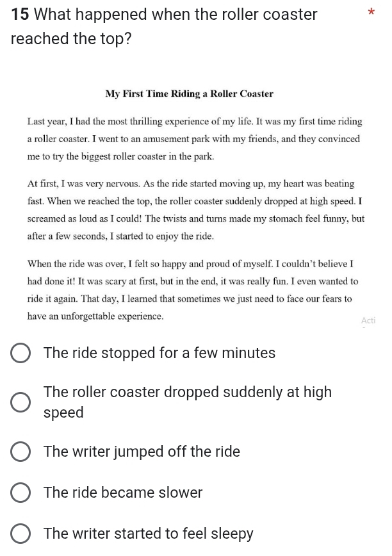This screenshot has width=392, height=556.
Task: Click the passage title 'My First Time Riding a Roller Coaster'
Action: point(189,94)
